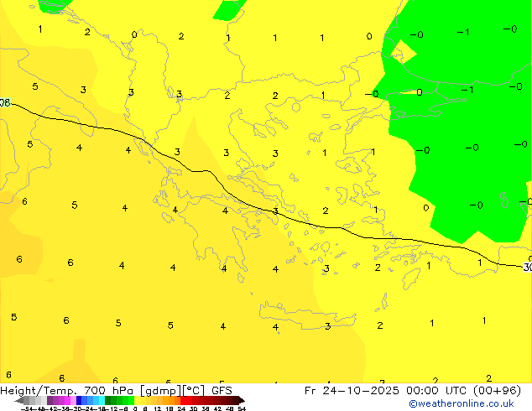Click the small green patch at the top centre
532x411 pixels.
[229, 9]
